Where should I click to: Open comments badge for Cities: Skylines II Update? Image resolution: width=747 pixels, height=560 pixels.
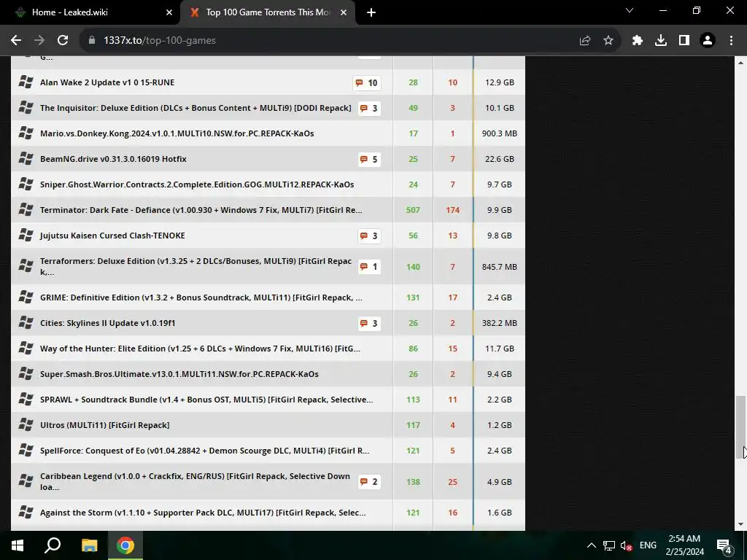pyautogui.click(x=369, y=323)
